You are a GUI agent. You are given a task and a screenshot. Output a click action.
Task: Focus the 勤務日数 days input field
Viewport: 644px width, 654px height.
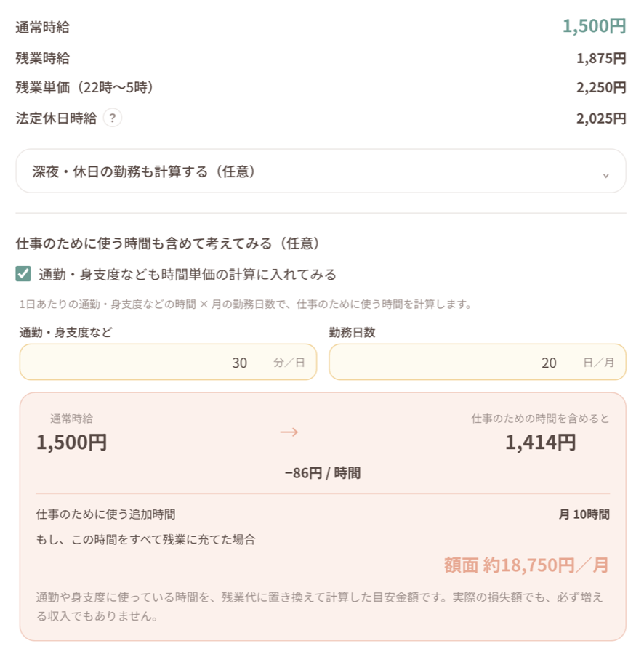pos(478,362)
